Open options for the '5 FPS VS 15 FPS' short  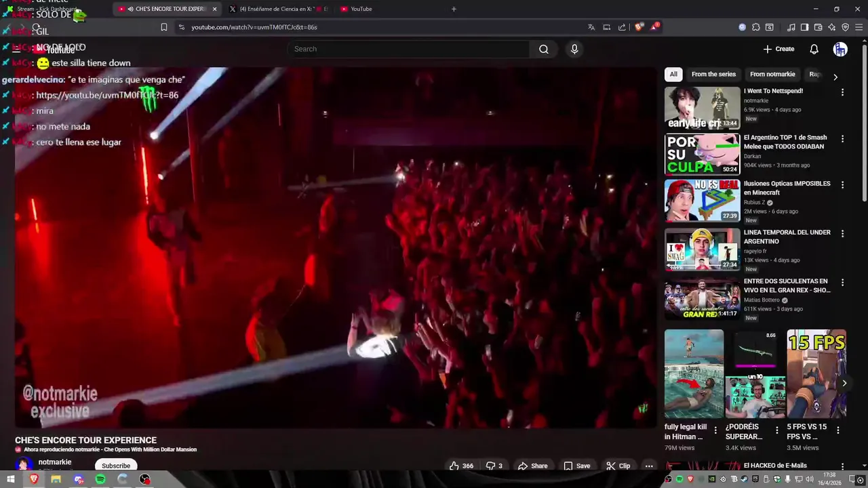(x=837, y=430)
